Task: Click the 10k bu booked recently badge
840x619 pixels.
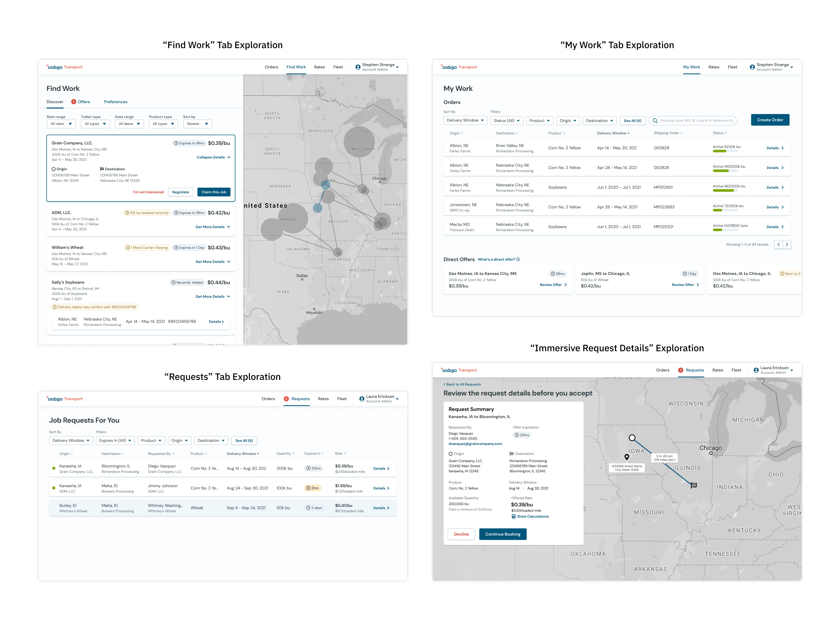Action: (147, 213)
